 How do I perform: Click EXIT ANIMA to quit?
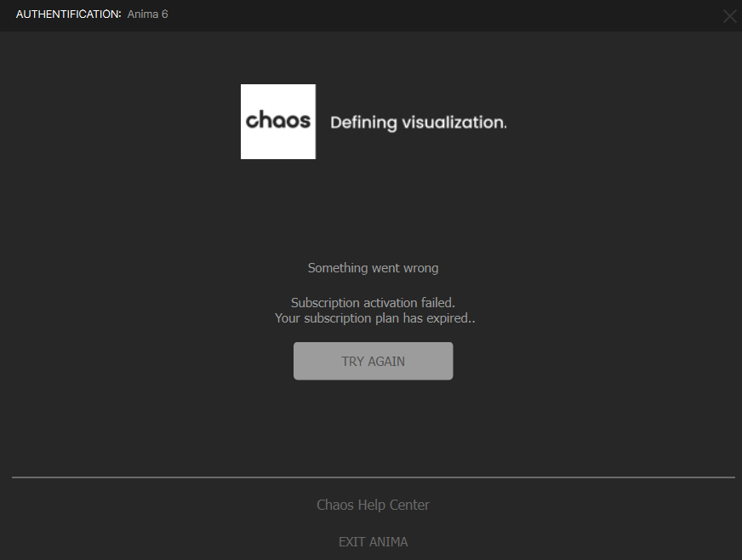(373, 542)
